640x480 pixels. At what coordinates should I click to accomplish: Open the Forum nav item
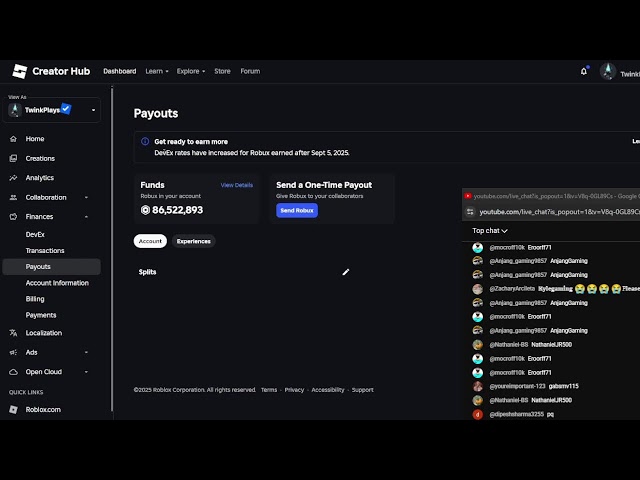tap(250, 71)
